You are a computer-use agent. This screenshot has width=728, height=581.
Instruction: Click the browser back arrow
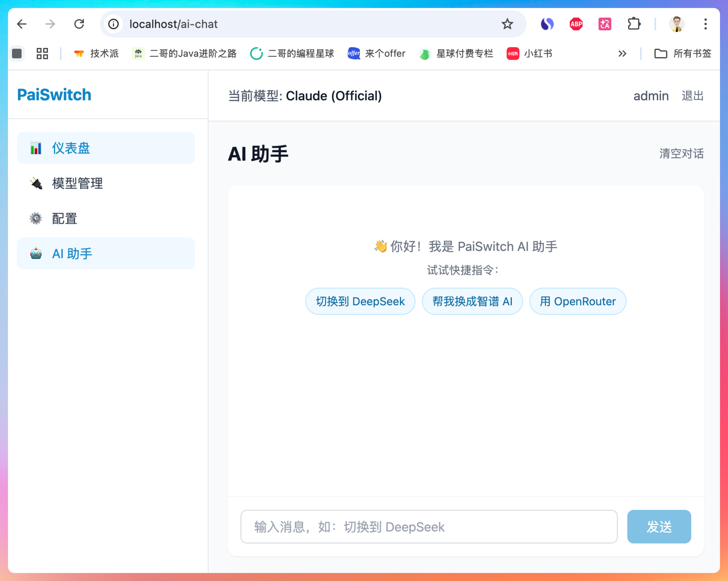click(x=22, y=24)
